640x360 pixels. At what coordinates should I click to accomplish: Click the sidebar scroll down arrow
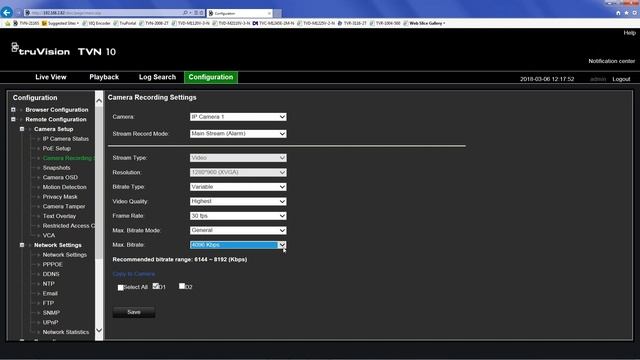click(99, 330)
